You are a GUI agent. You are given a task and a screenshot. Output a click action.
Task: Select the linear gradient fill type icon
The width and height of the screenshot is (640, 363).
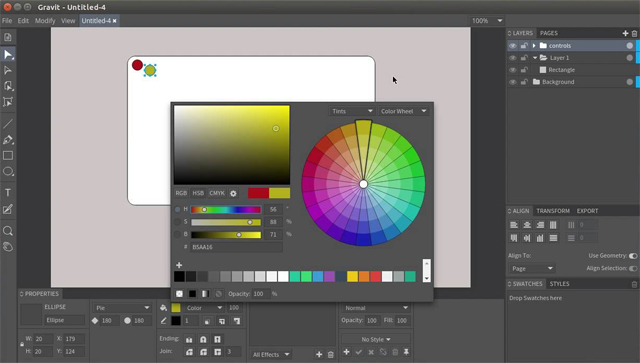[x=205, y=294]
